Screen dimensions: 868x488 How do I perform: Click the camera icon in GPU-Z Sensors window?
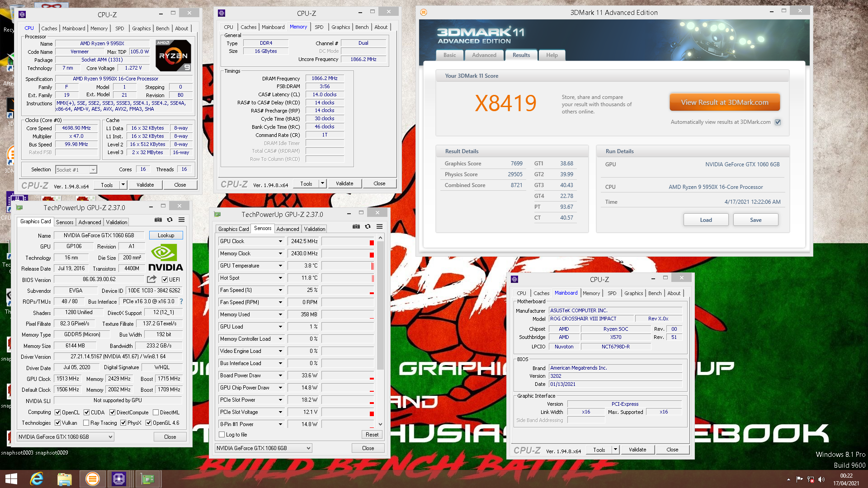356,227
